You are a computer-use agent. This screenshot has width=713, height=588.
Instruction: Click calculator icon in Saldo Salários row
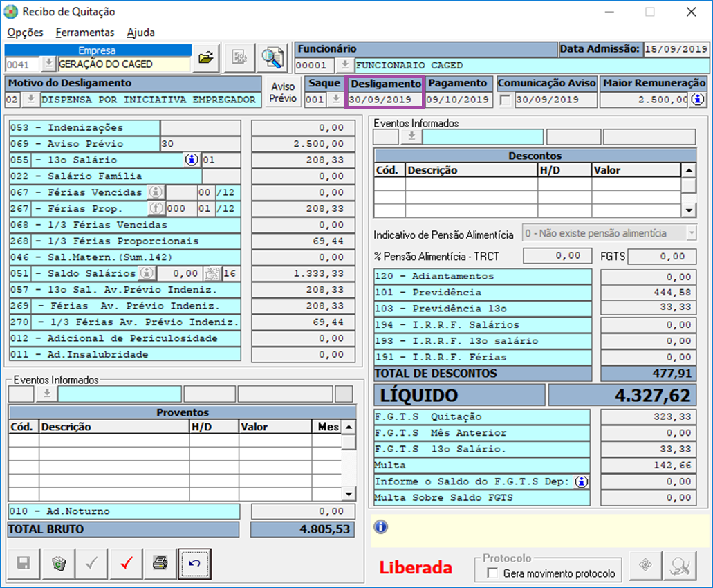[x=212, y=273]
